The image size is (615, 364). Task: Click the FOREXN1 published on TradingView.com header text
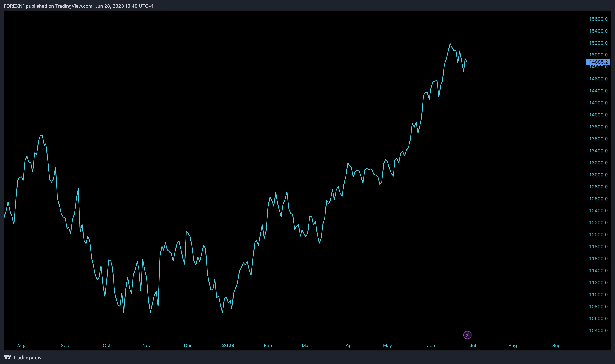tap(79, 6)
